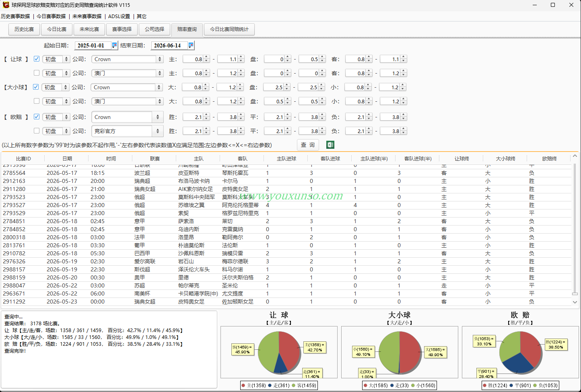The image size is (581, 392).
Task: Select match row 2910782 巴西甲
Action: point(286,253)
